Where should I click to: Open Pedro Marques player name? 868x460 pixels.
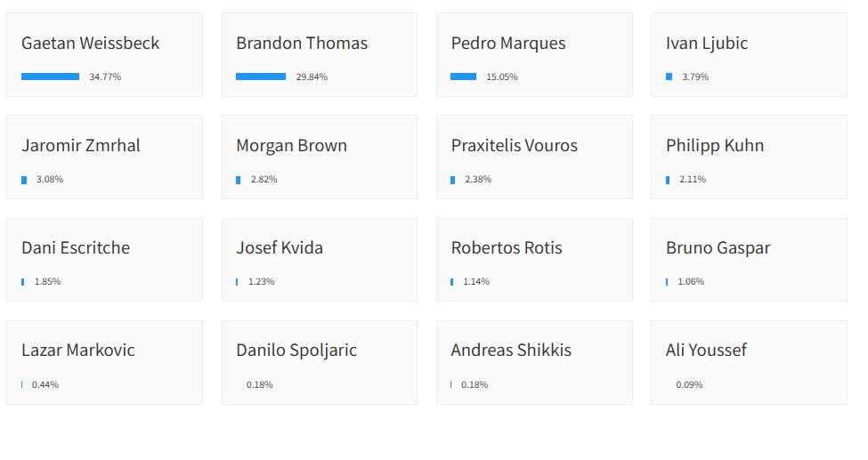507,43
